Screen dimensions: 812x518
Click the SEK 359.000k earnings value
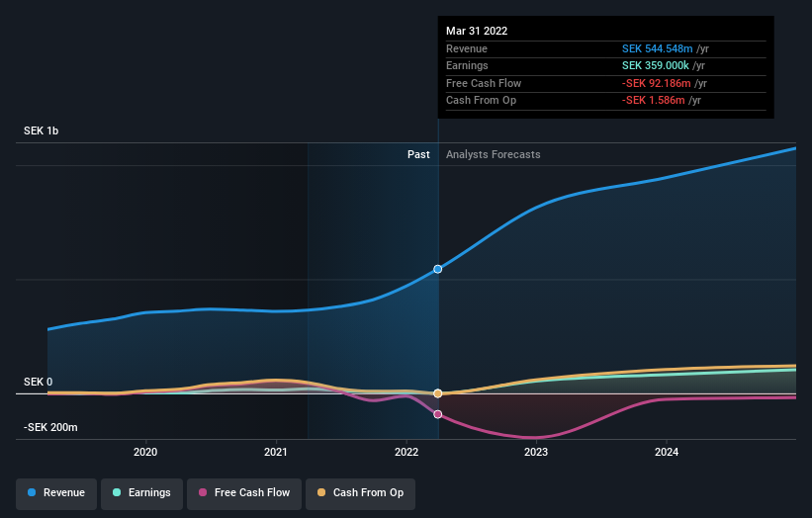pyautogui.click(x=655, y=65)
